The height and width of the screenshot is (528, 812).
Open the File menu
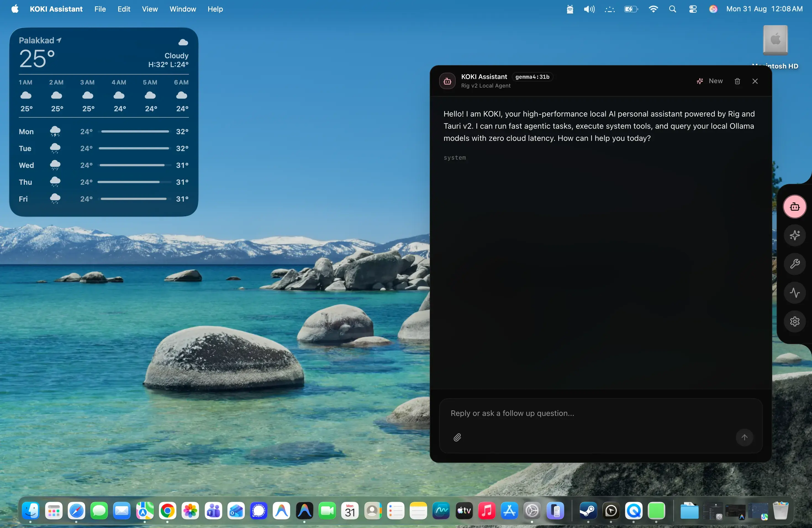point(100,9)
